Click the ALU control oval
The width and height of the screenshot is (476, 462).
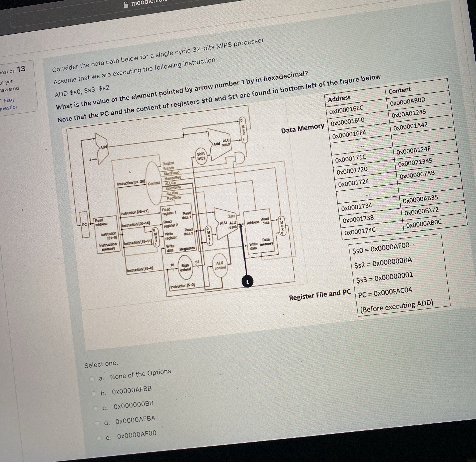click(220, 265)
